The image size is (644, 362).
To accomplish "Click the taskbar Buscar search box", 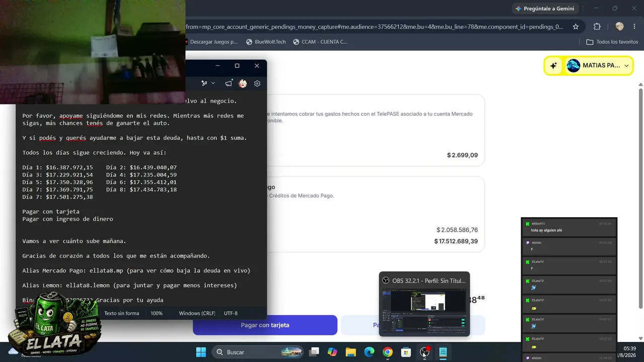I will (x=258, y=352).
